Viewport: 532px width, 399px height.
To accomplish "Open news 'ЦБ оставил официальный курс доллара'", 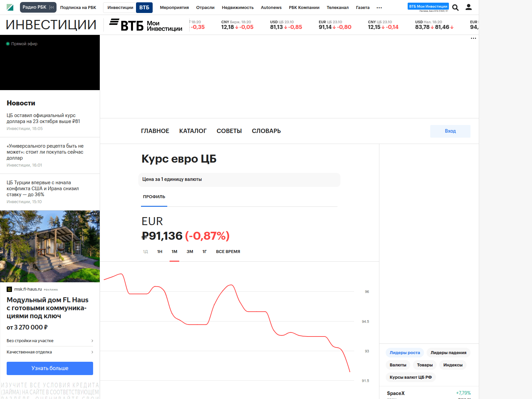I will coord(43,118).
